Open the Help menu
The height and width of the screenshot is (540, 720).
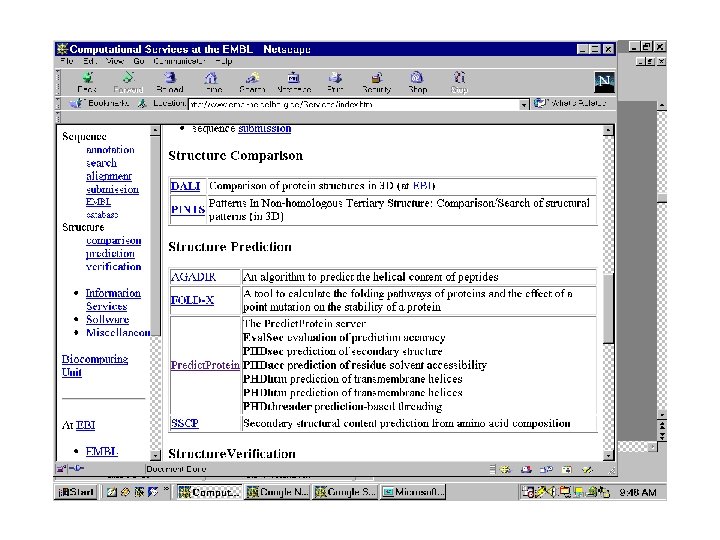pos(224,61)
